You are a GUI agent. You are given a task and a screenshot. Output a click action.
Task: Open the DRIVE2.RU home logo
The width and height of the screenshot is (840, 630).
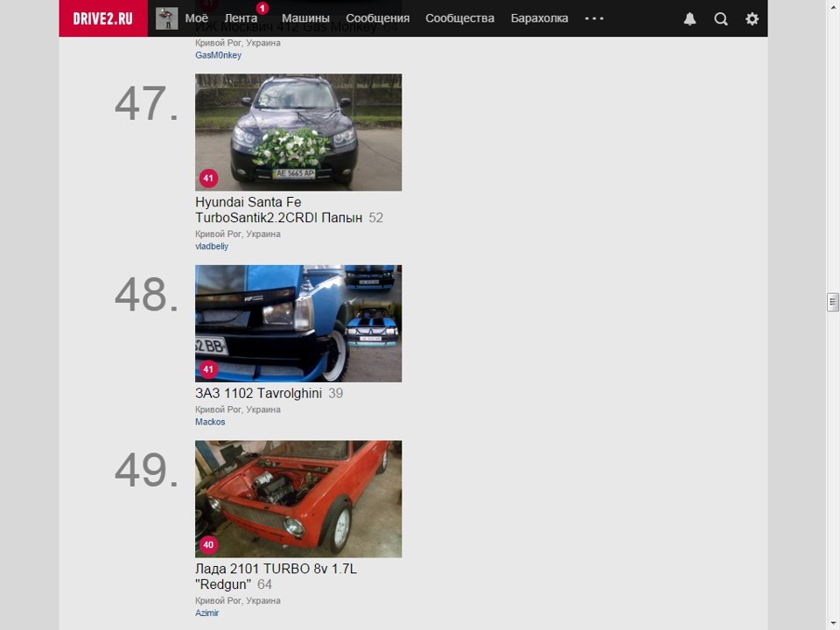tap(103, 18)
